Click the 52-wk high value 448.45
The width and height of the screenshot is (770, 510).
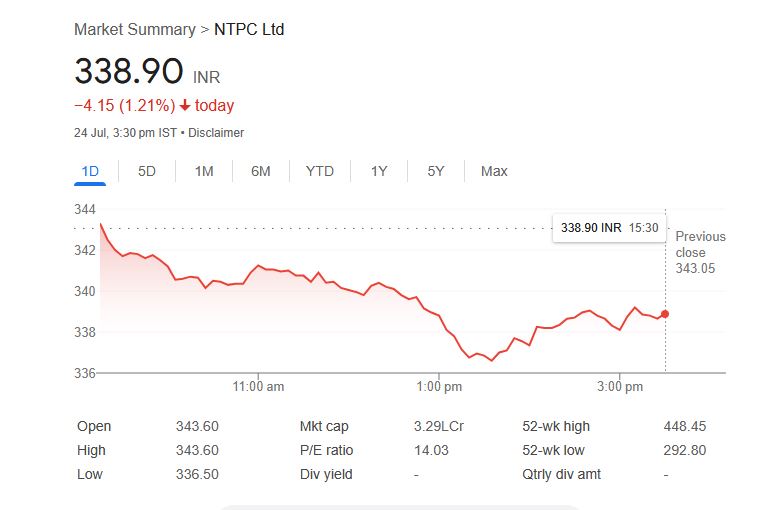tap(685, 426)
